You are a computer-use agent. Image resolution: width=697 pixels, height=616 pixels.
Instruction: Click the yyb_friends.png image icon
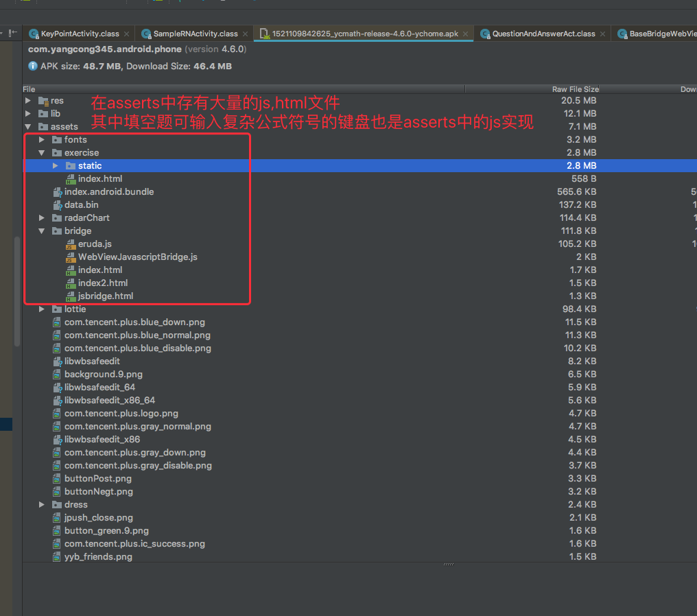click(x=57, y=557)
